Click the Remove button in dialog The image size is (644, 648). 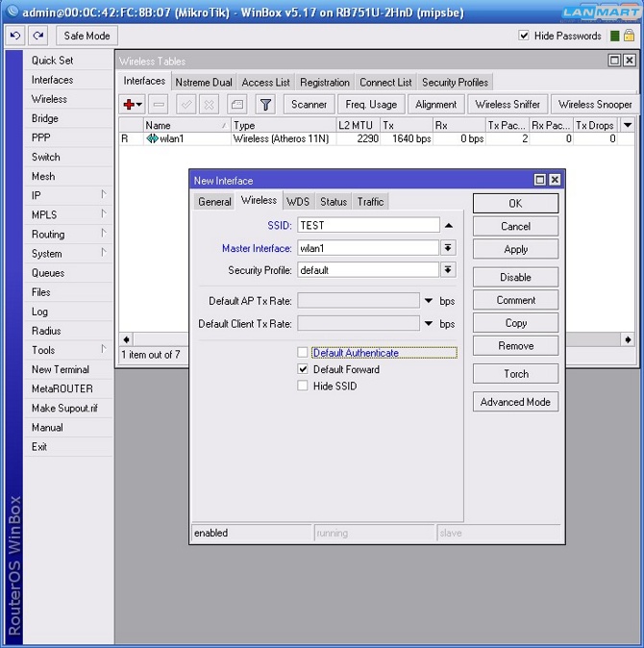515,346
